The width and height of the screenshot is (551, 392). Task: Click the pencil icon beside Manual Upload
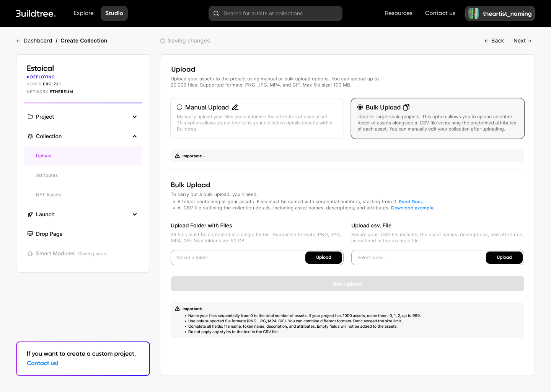click(235, 107)
